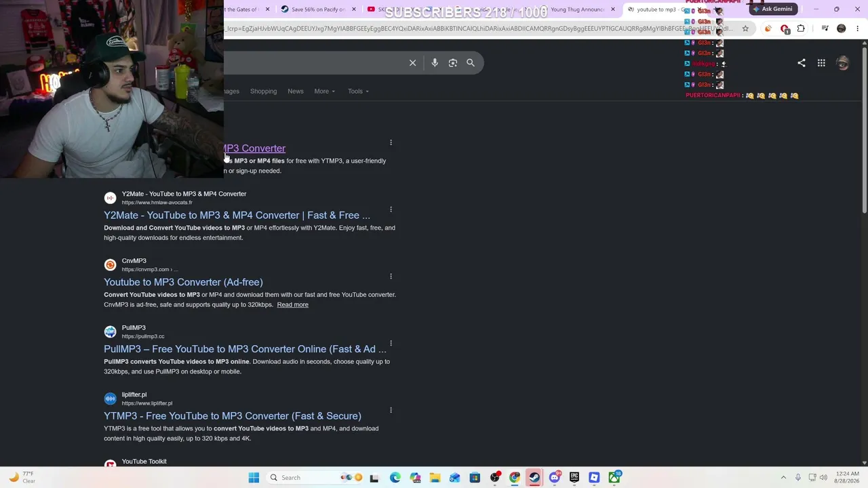868x488 pixels.
Task: Open the weather widget showing 77°F
Action: point(22,478)
